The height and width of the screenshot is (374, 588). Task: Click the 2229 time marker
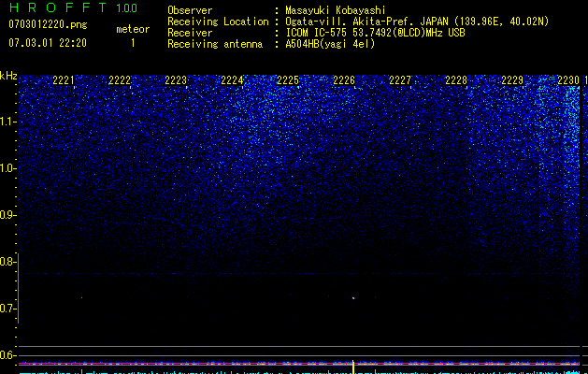(512, 79)
